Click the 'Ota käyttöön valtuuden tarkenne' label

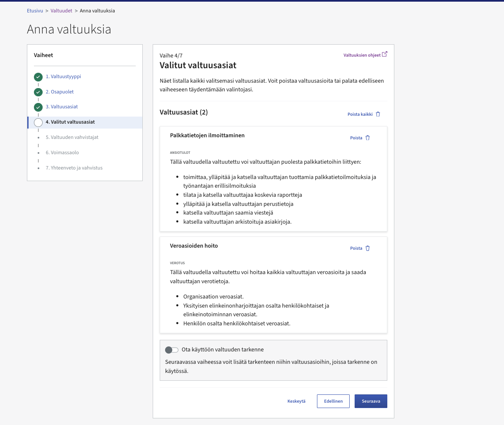223,349
